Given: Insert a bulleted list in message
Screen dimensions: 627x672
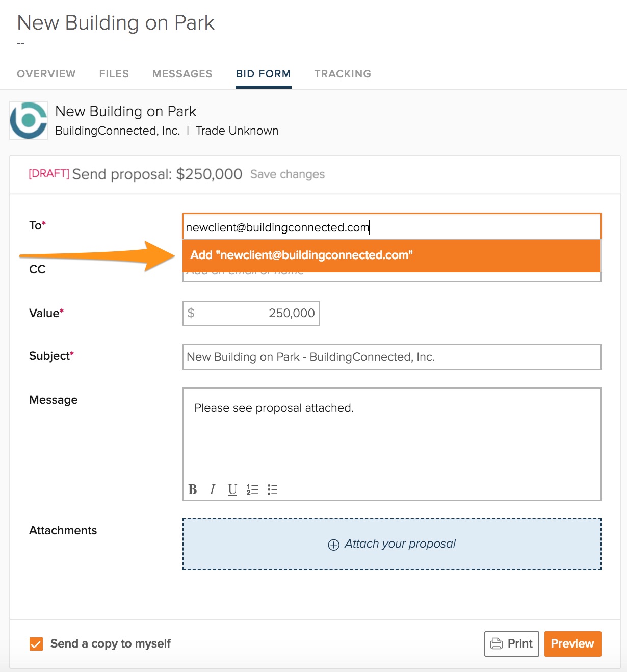Looking at the screenshot, I should coord(273,489).
